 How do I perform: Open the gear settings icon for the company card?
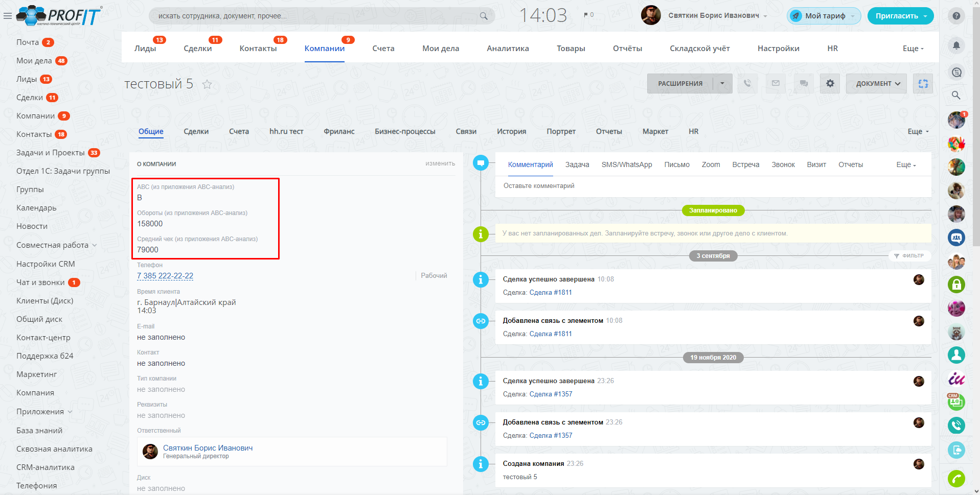pos(830,83)
